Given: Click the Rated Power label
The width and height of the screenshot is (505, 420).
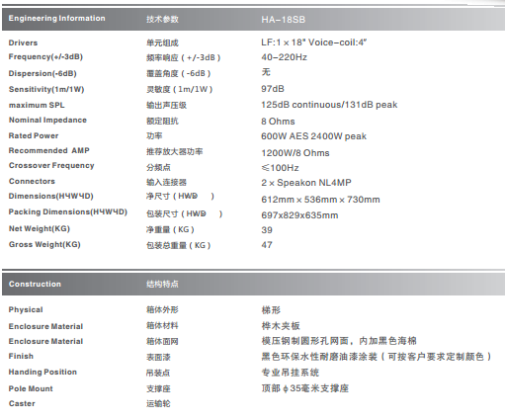Looking at the screenshot, I should tap(34, 135).
